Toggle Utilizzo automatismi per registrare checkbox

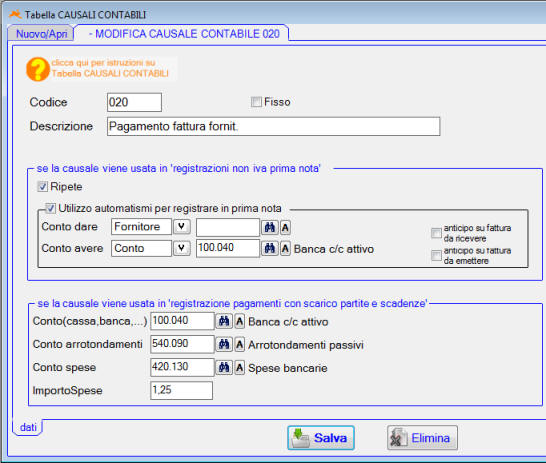click(x=50, y=208)
